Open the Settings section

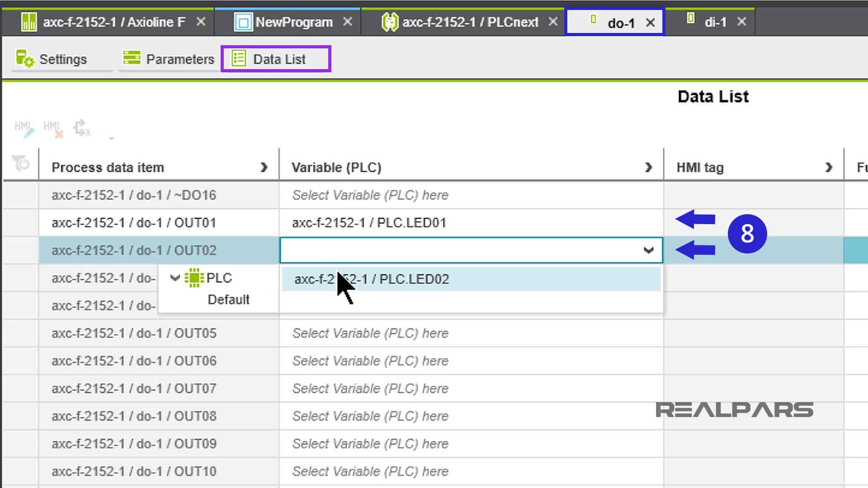click(x=62, y=59)
